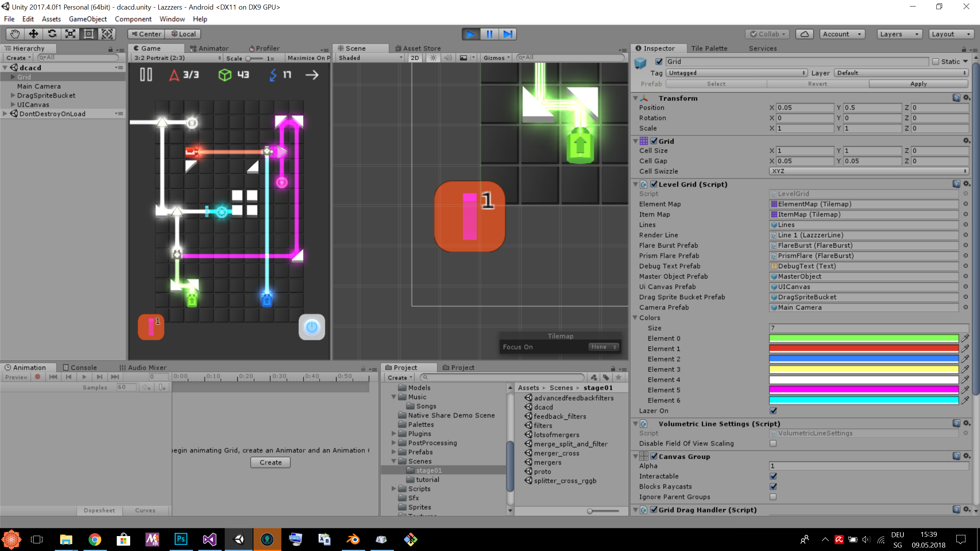Open the Cell Swizzle dropdown

(x=868, y=171)
